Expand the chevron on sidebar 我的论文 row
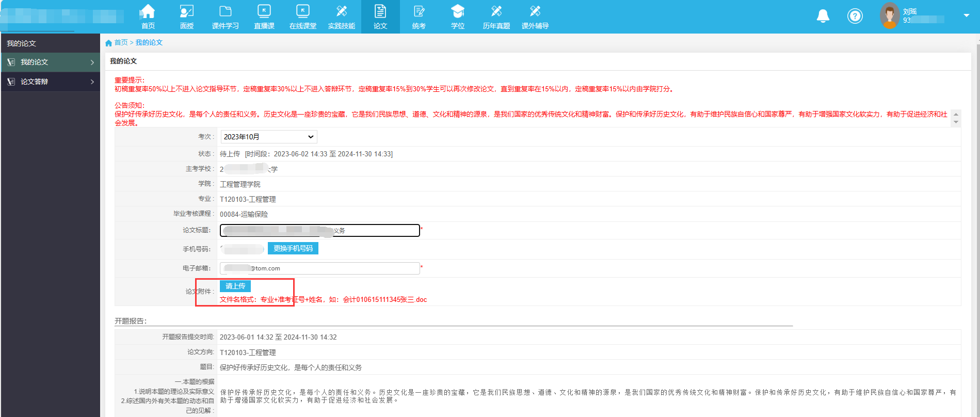The height and width of the screenshot is (417, 980). pyautogui.click(x=92, y=62)
